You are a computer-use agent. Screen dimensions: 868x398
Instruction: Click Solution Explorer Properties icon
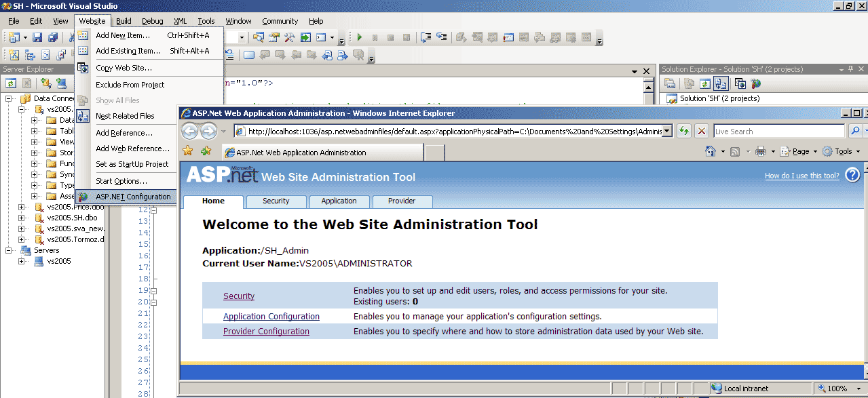point(670,83)
